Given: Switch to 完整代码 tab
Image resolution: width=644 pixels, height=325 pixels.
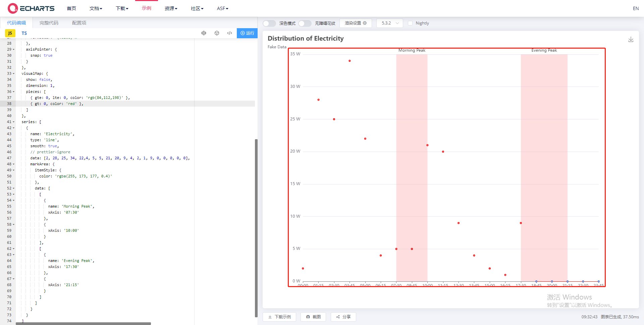Looking at the screenshot, I should (x=49, y=23).
